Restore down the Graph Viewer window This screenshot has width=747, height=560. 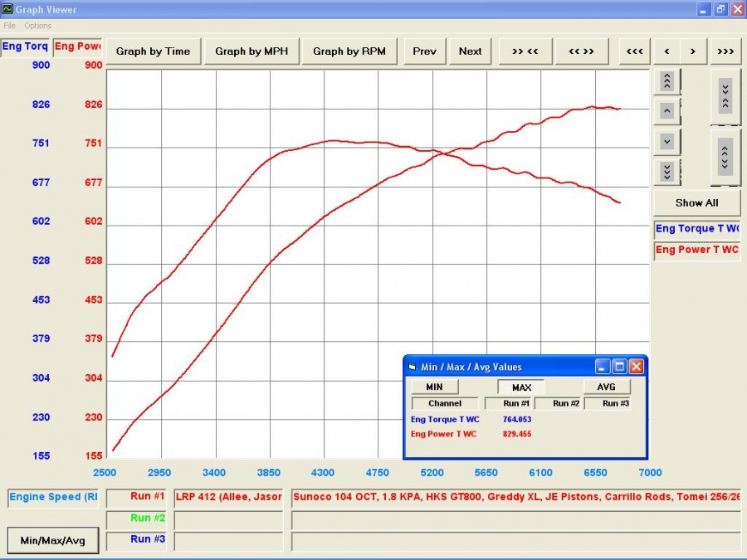tap(720, 9)
